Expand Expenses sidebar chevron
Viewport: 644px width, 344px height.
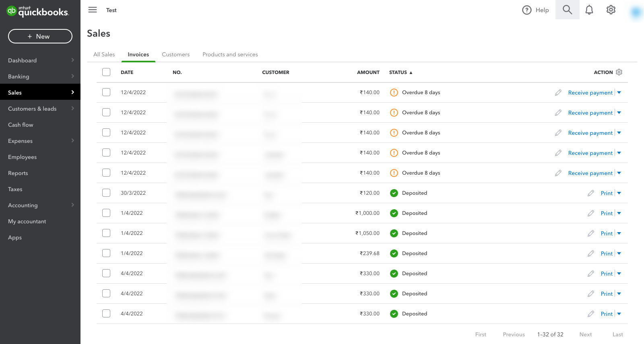[x=73, y=140]
